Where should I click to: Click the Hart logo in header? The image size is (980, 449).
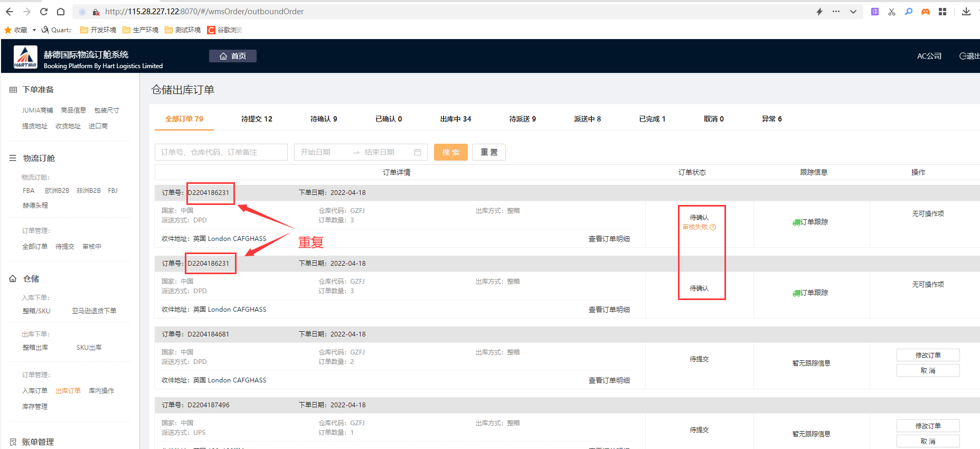coord(25,57)
